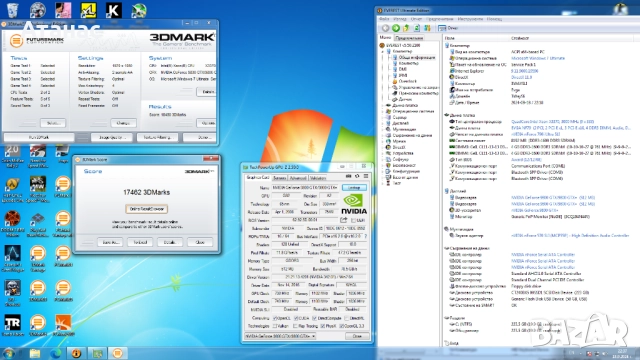Toggle the OpenCL checkbox in GPU-Z
The height and width of the screenshot is (360, 640).
click(x=276, y=318)
